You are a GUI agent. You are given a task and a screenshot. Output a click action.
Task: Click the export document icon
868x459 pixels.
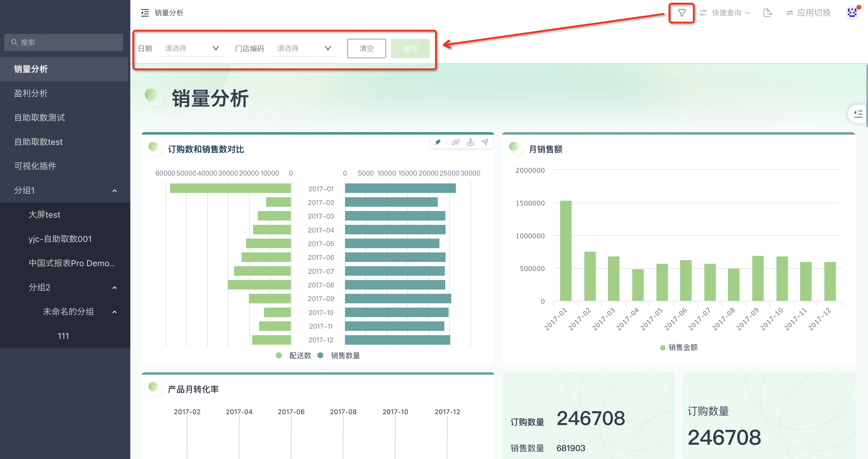[767, 13]
